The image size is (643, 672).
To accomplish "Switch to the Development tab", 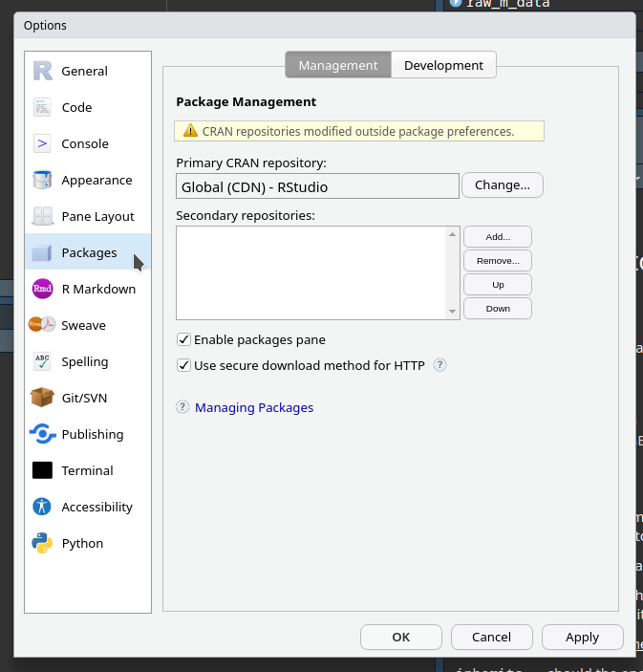I will (x=444, y=65).
